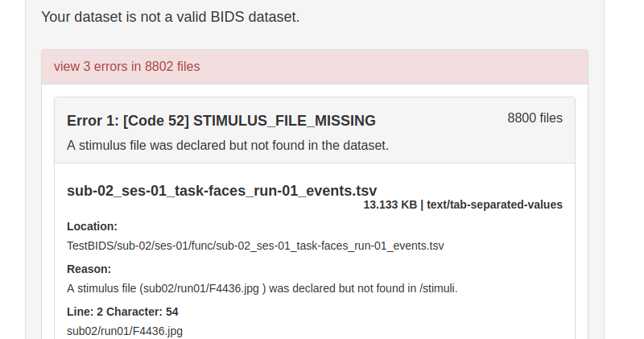Click the 'Line: 2 Character: 54' label
The width and height of the screenshot is (644, 339).
coord(122,312)
